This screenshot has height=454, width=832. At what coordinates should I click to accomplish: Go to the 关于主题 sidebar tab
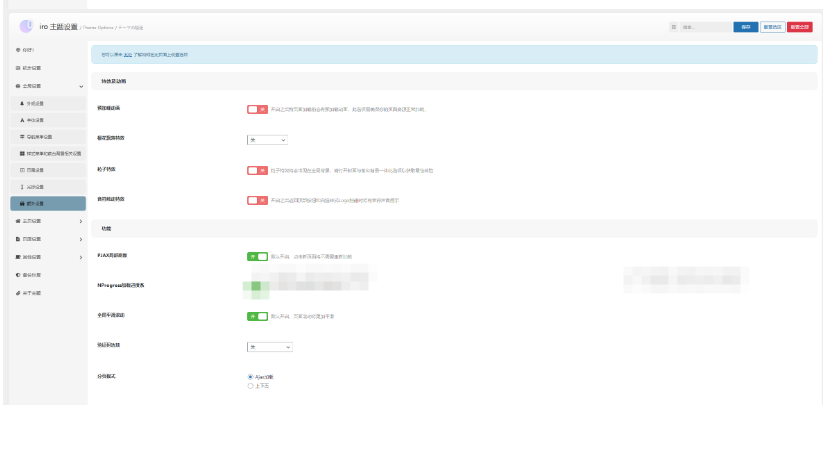point(32,291)
